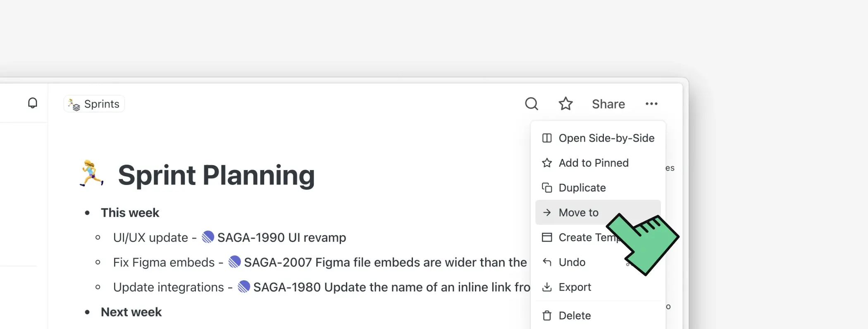
Task: Choose Undo in the context menu
Action: [572, 262]
